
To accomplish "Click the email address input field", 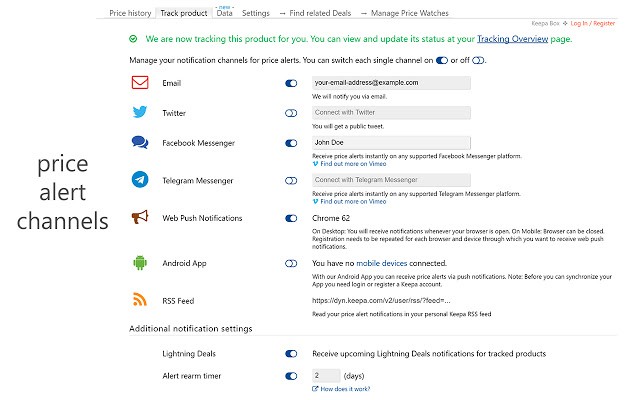I will click(x=390, y=83).
